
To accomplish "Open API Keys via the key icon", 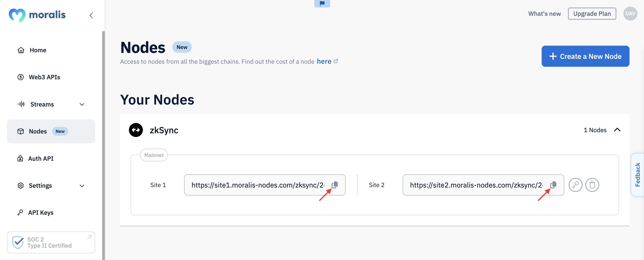I will click(x=21, y=212).
